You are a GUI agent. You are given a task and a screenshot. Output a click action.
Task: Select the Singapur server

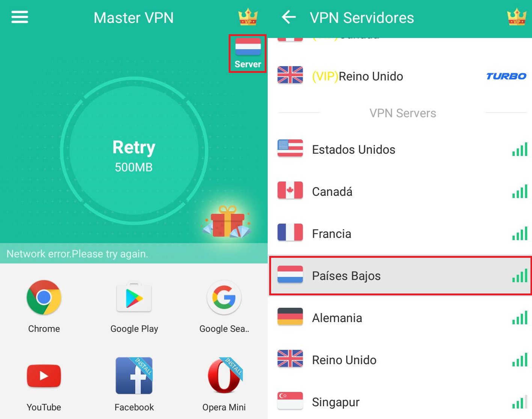point(400,402)
